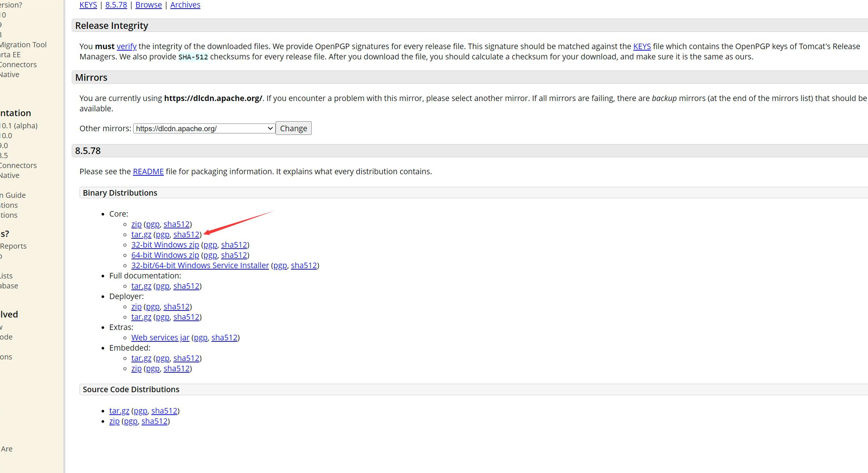Open the KEYS link in Release Integrity paragraph
Screen dimensions: 868x473
click(x=642, y=46)
